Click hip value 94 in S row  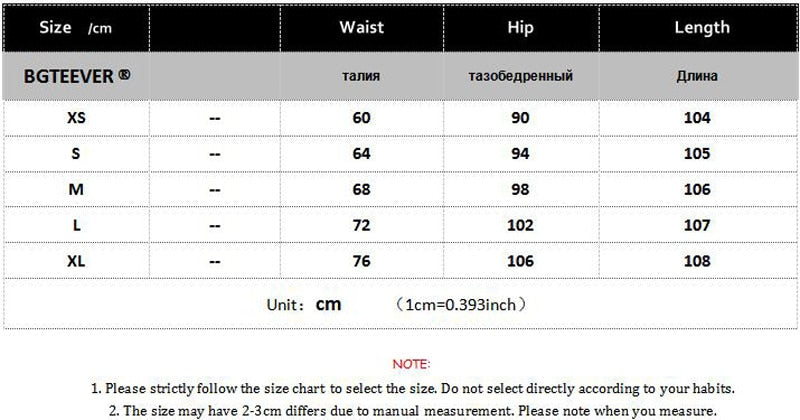[x=520, y=154]
